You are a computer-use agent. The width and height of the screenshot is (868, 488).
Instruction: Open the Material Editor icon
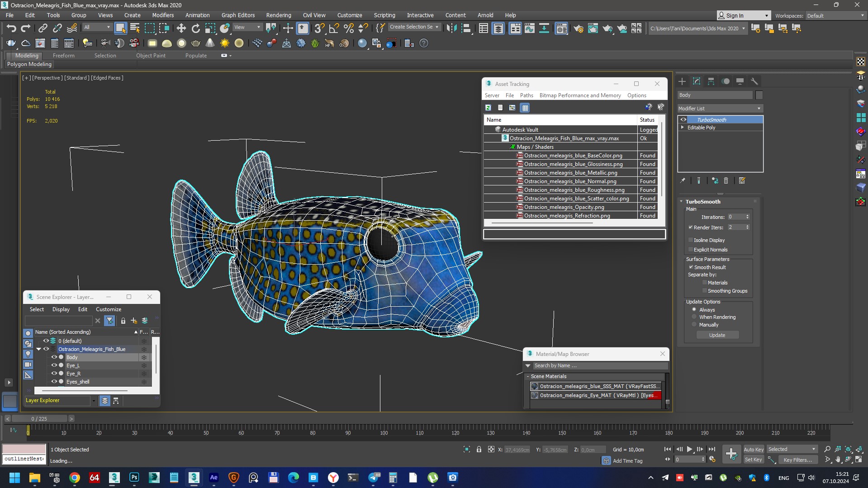(561, 28)
